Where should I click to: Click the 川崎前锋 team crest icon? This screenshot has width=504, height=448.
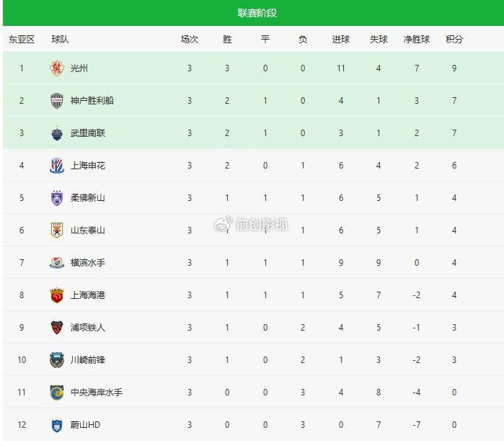point(57,360)
